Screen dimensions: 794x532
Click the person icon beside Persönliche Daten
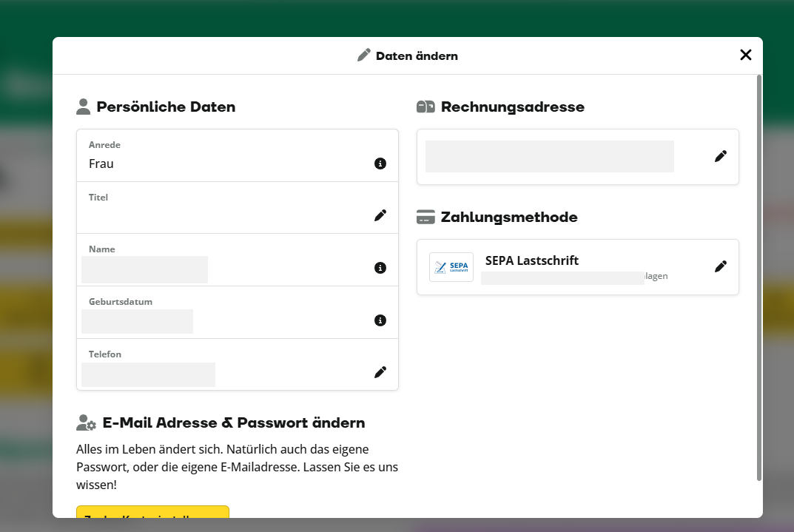click(x=83, y=107)
